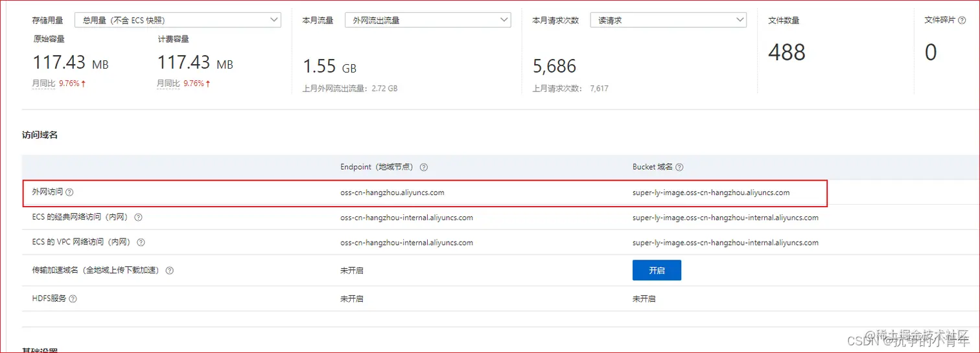Viewport: 980px width, 353px height.
Task: Select classic network bucket internal domain
Action: (725, 218)
